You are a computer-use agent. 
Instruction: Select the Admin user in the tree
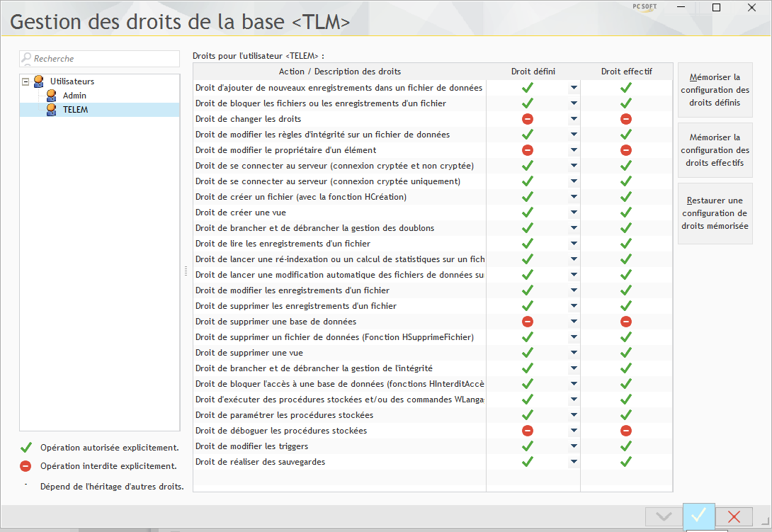point(74,96)
